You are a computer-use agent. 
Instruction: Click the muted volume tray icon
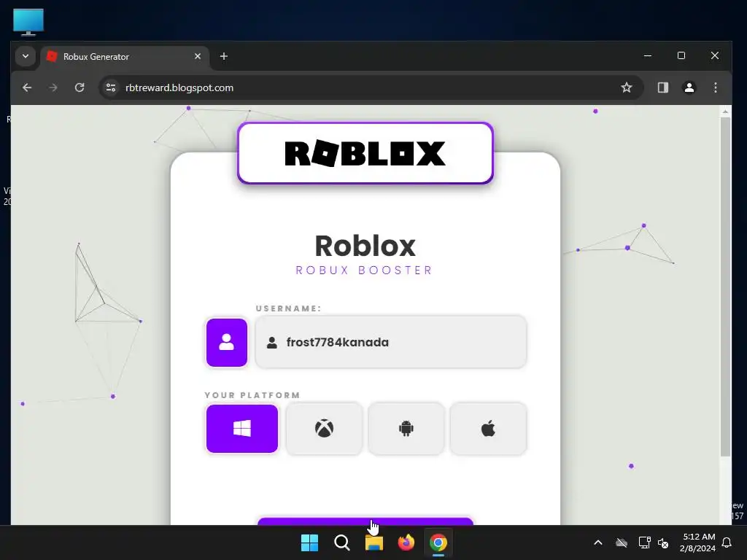(663, 542)
